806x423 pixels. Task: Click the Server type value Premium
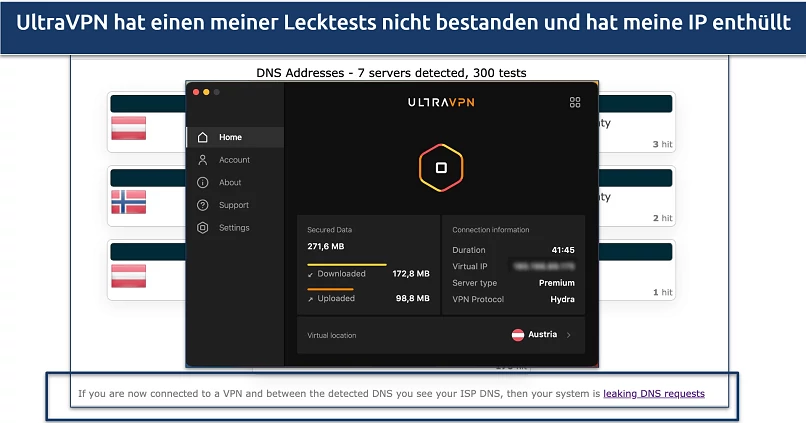click(x=557, y=283)
